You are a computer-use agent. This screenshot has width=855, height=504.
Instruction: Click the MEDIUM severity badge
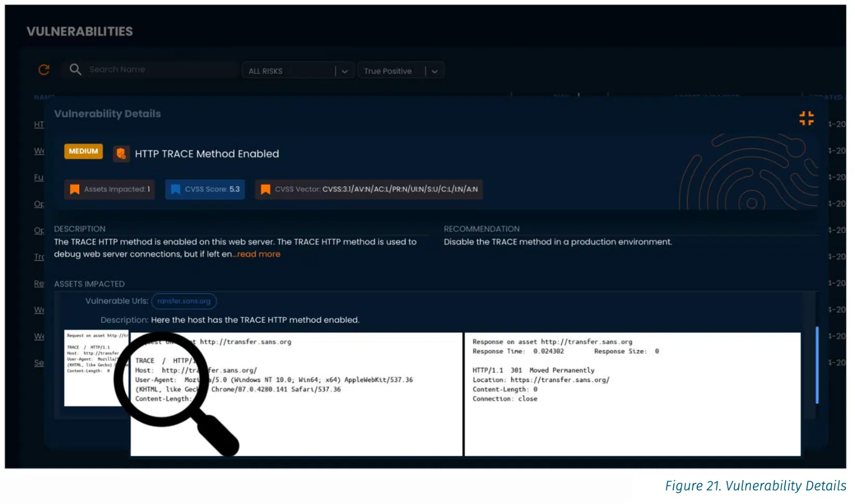pyautogui.click(x=83, y=151)
